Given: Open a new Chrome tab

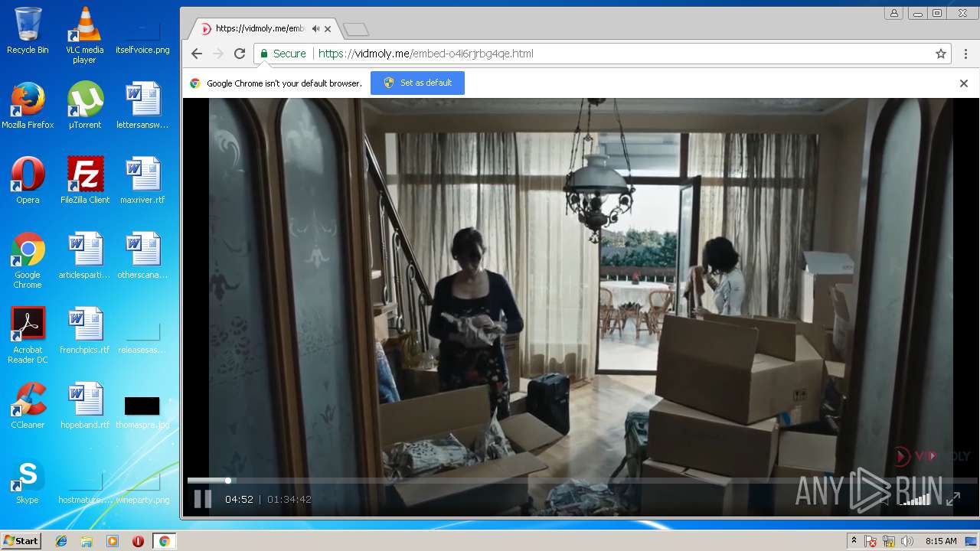Looking at the screenshot, I should coord(356,29).
